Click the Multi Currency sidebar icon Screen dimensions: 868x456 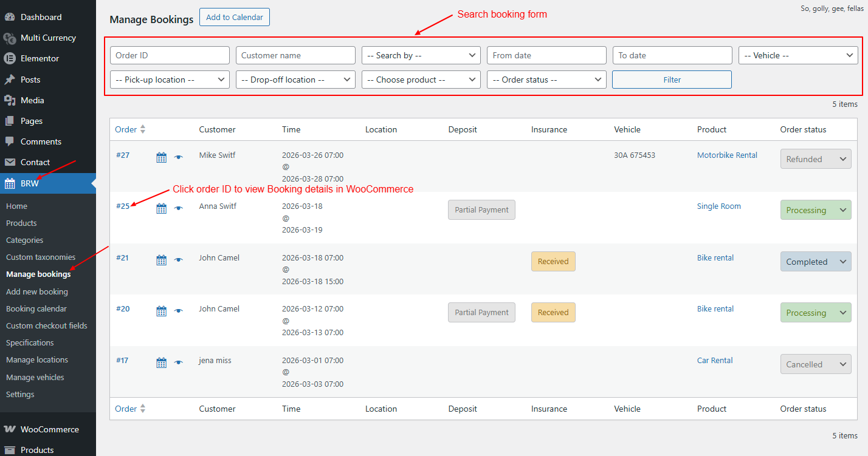[10, 38]
